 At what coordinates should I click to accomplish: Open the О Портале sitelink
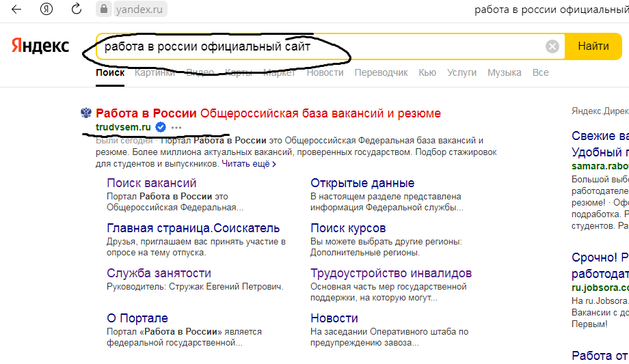[x=137, y=318]
